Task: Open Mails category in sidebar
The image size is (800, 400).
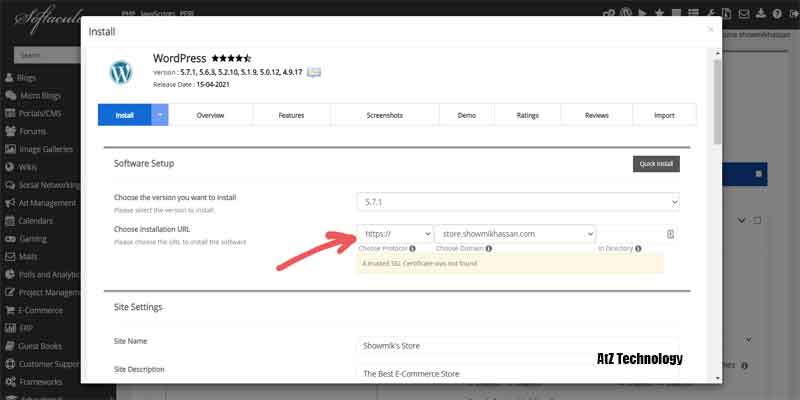Action: [22, 257]
